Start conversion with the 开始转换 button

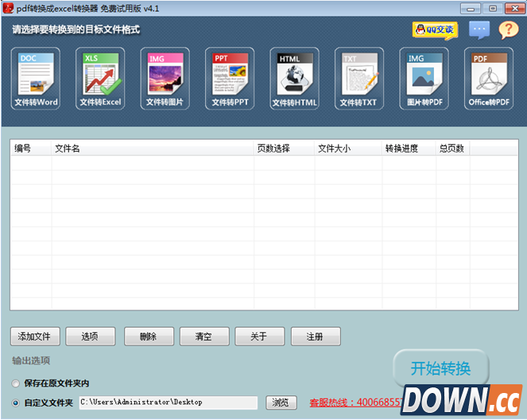pyautogui.click(x=440, y=368)
